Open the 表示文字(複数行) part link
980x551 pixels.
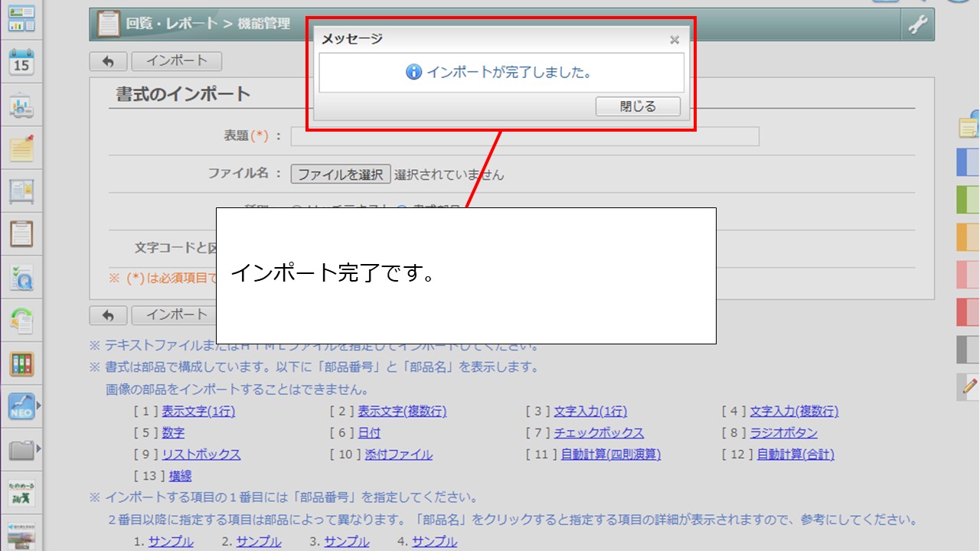click(402, 412)
